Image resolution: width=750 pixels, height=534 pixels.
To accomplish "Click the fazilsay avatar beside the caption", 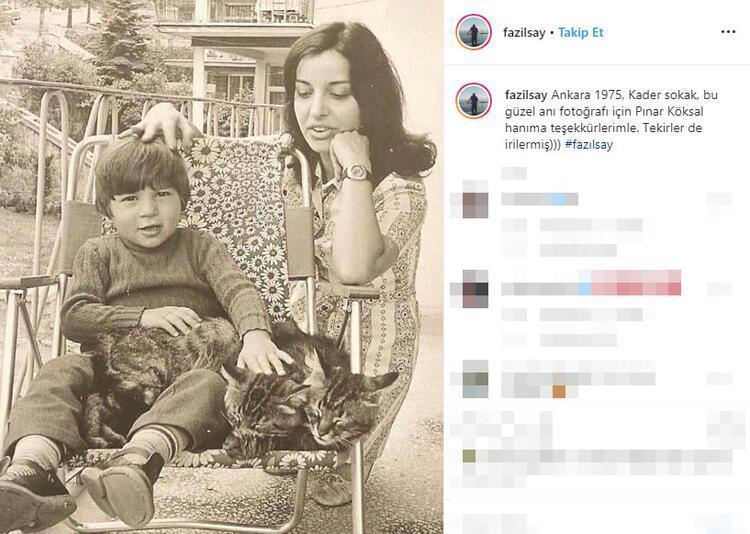I will coord(474,101).
